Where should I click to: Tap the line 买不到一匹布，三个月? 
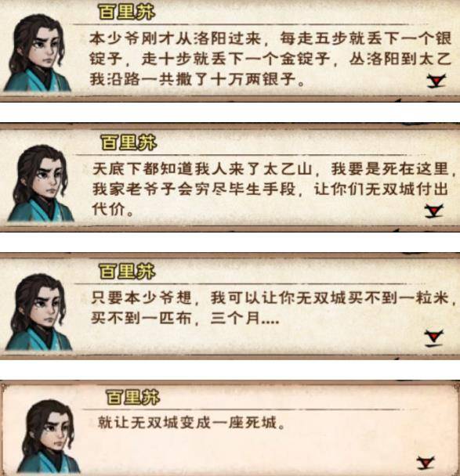point(185,318)
